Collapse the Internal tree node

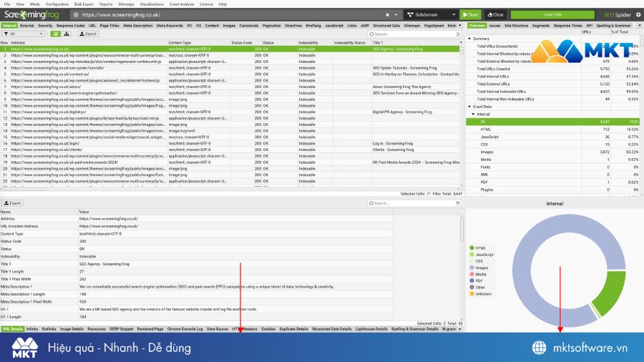point(474,114)
